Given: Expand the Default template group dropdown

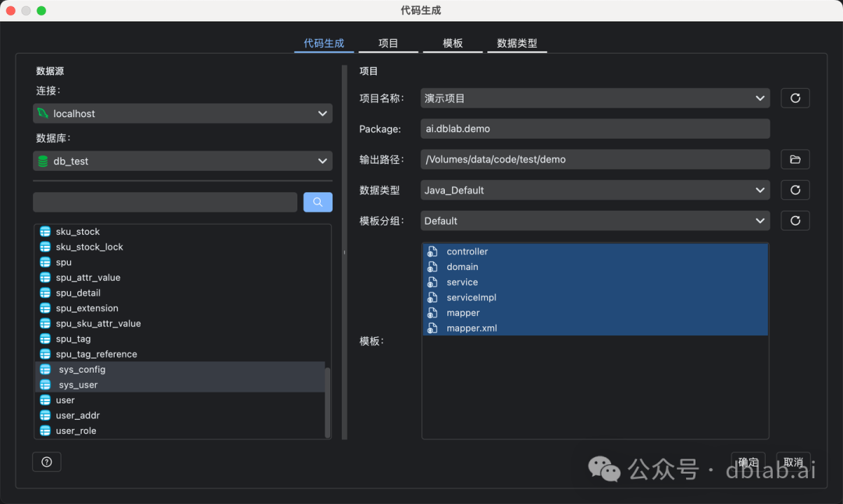Looking at the screenshot, I should (595, 221).
